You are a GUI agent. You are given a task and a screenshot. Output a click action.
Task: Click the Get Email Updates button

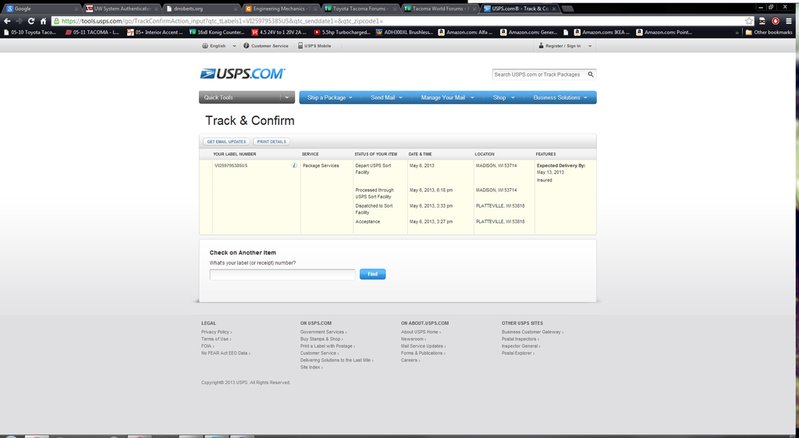(226, 142)
